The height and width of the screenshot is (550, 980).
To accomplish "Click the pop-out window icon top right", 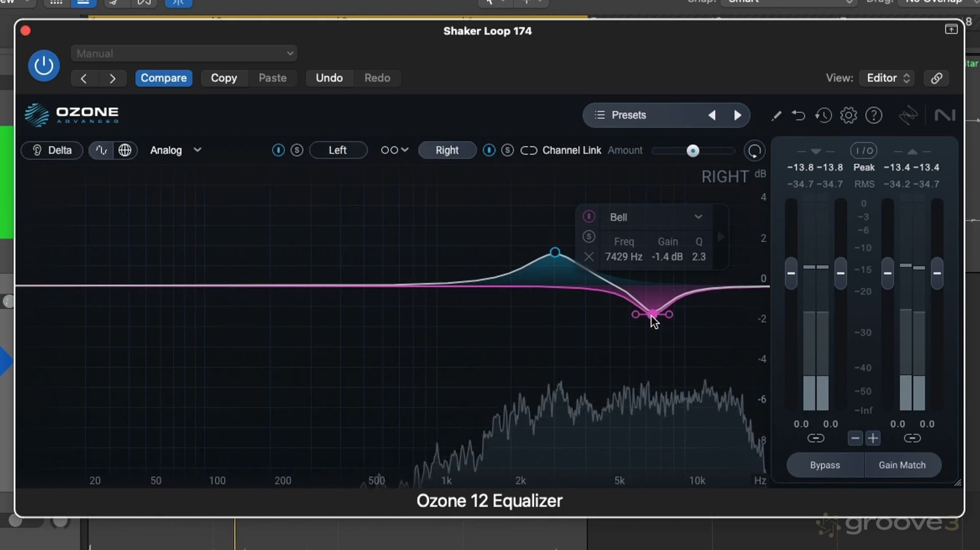I will [x=951, y=29].
